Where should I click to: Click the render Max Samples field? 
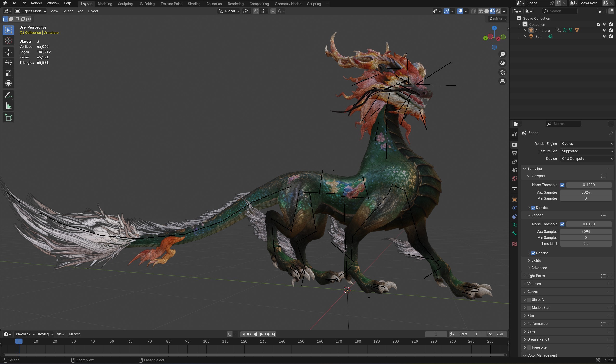[586, 232]
